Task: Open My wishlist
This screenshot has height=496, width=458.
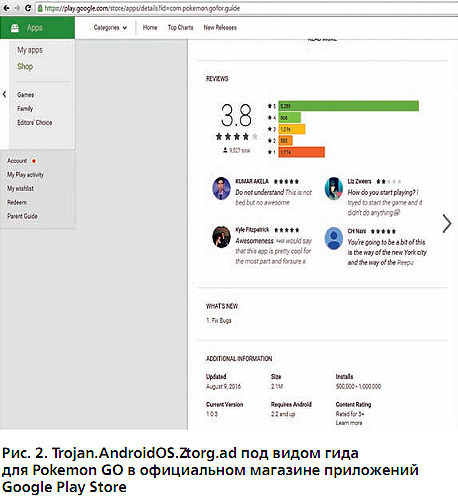Action: tap(20, 188)
